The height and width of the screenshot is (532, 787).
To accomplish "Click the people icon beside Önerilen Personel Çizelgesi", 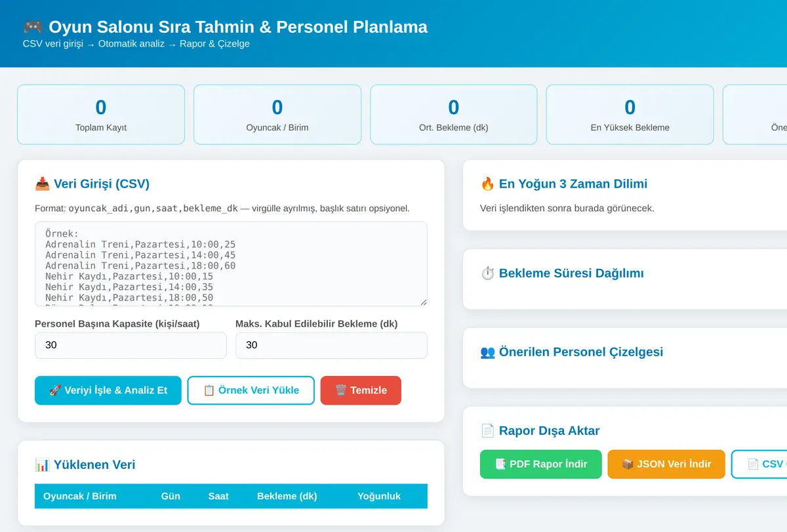I will [x=487, y=352].
